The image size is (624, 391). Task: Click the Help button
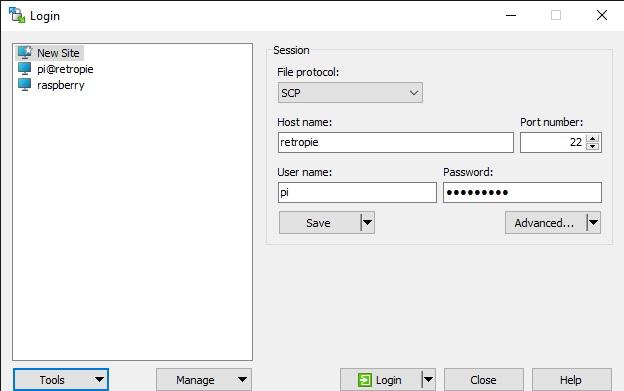click(x=571, y=380)
